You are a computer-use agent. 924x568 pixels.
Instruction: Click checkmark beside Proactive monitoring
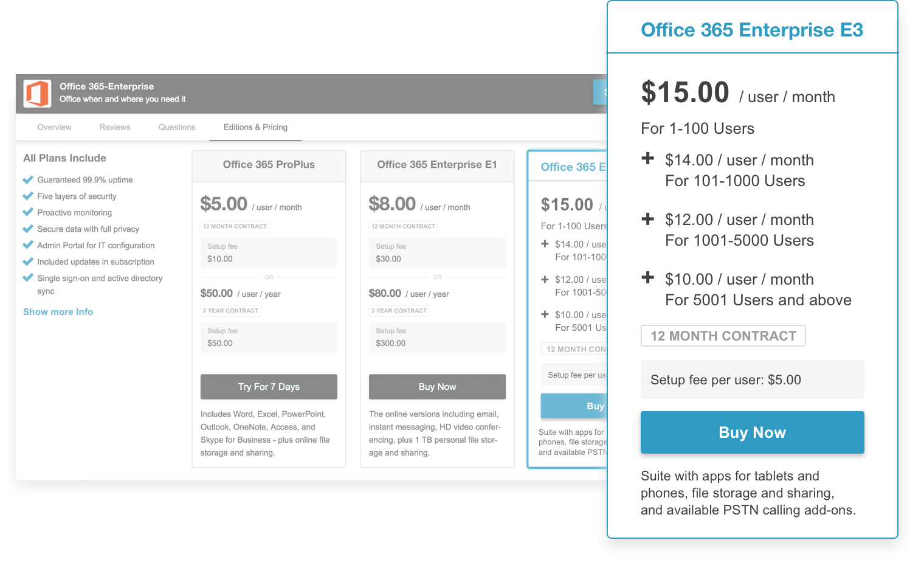pyautogui.click(x=28, y=212)
